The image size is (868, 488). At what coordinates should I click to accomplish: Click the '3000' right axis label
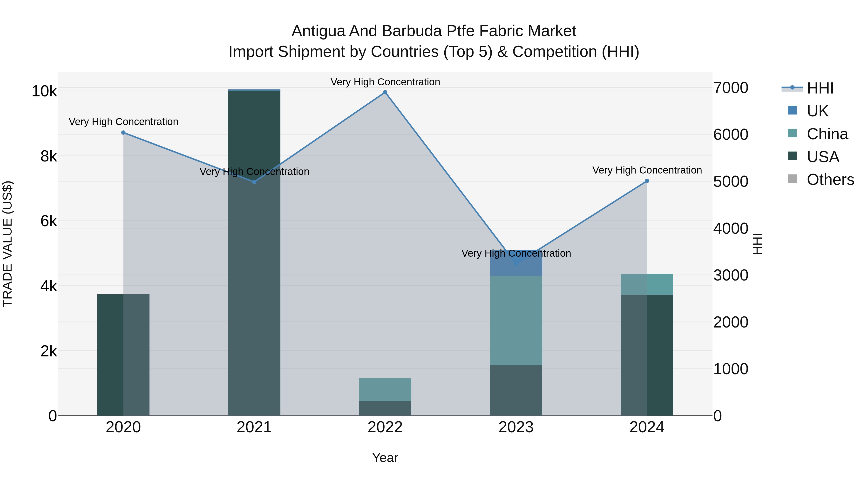[731, 275]
